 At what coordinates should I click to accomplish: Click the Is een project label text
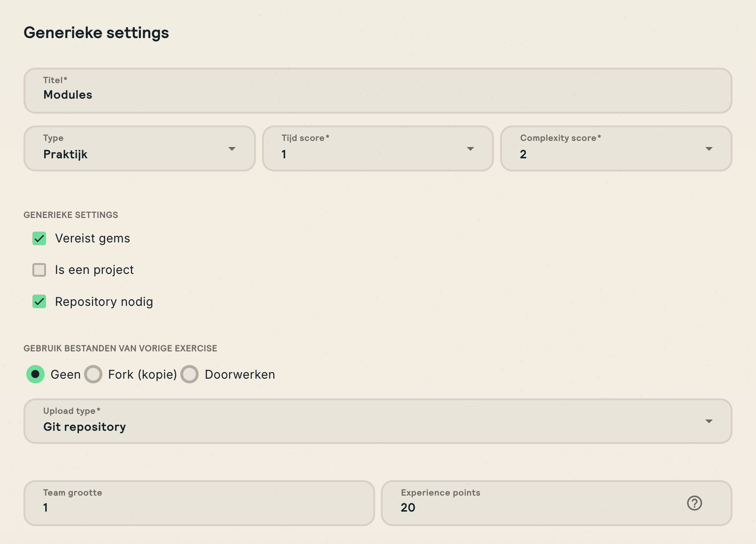coord(94,270)
